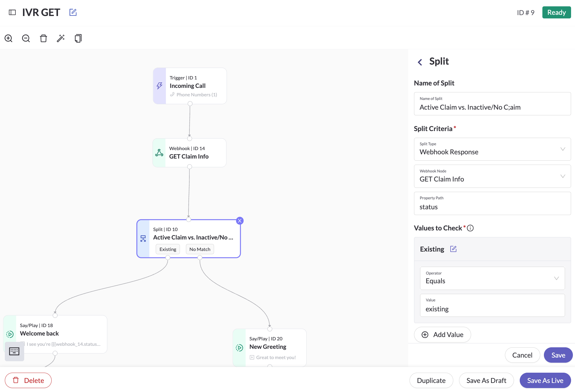Click the zoom out magnifier icon
The height and width of the screenshot is (392, 575).
pos(26,38)
